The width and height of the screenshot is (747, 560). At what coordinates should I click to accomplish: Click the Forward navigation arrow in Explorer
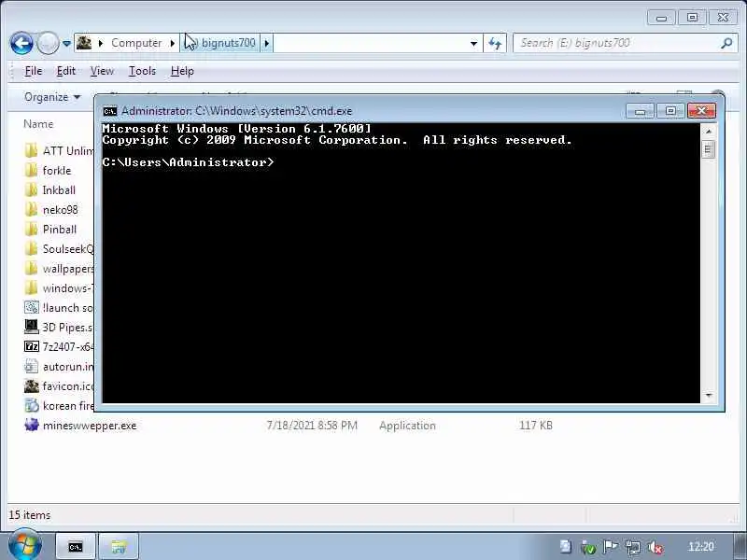click(48, 43)
